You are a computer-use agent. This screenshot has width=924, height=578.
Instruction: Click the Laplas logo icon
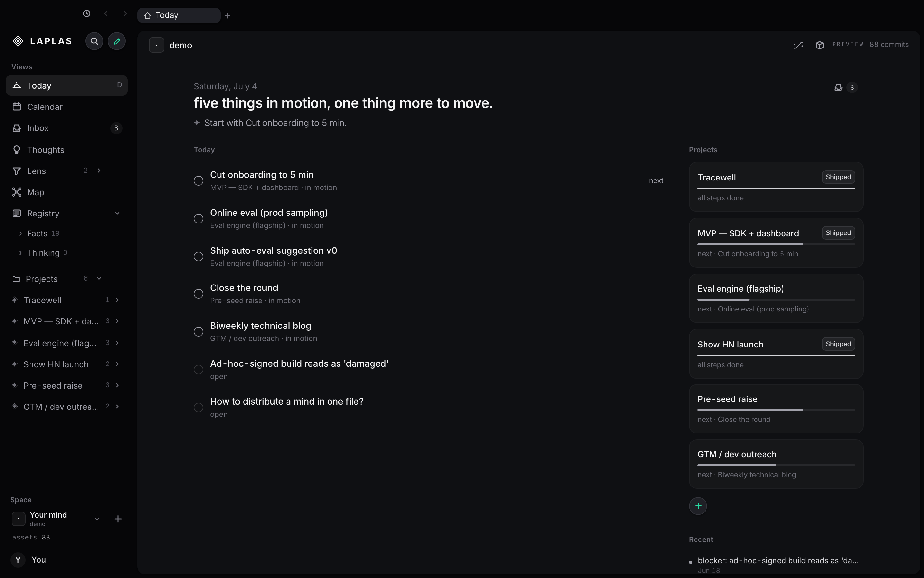pos(18,41)
